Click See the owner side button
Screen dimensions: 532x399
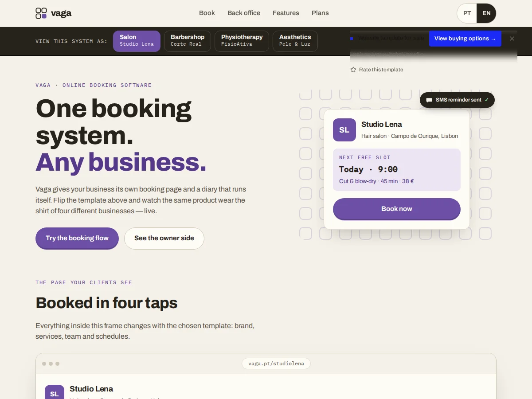(x=164, y=238)
